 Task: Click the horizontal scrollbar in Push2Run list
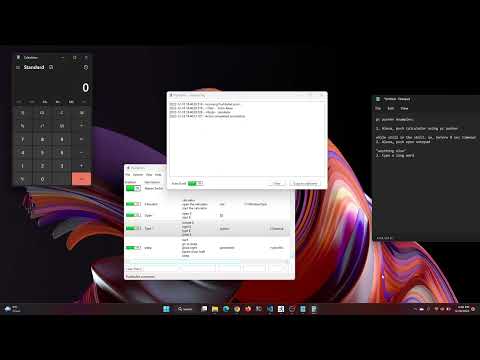(207, 261)
